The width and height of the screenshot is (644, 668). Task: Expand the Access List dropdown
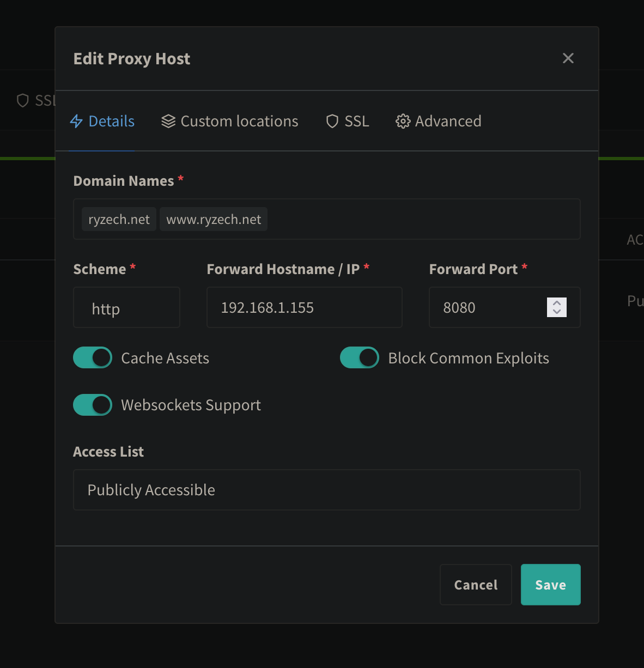tap(326, 490)
